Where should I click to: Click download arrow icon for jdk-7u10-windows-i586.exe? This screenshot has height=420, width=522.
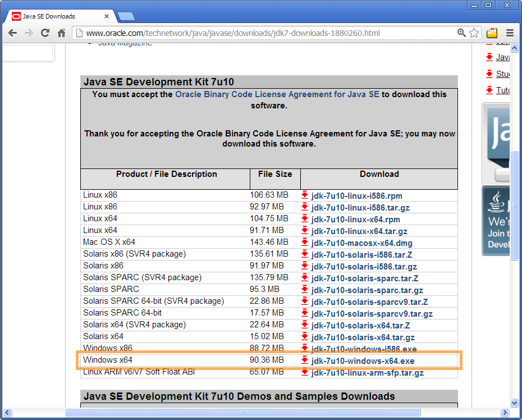tap(305, 348)
